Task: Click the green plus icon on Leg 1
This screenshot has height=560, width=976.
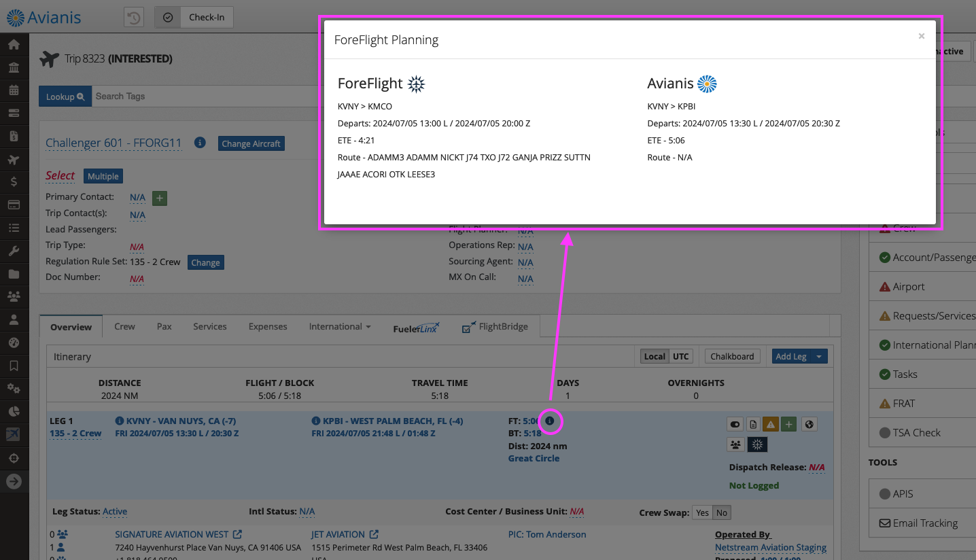Action: pyautogui.click(x=788, y=425)
